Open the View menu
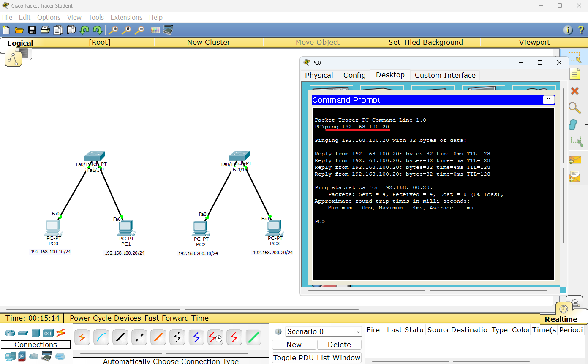 click(x=74, y=17)
